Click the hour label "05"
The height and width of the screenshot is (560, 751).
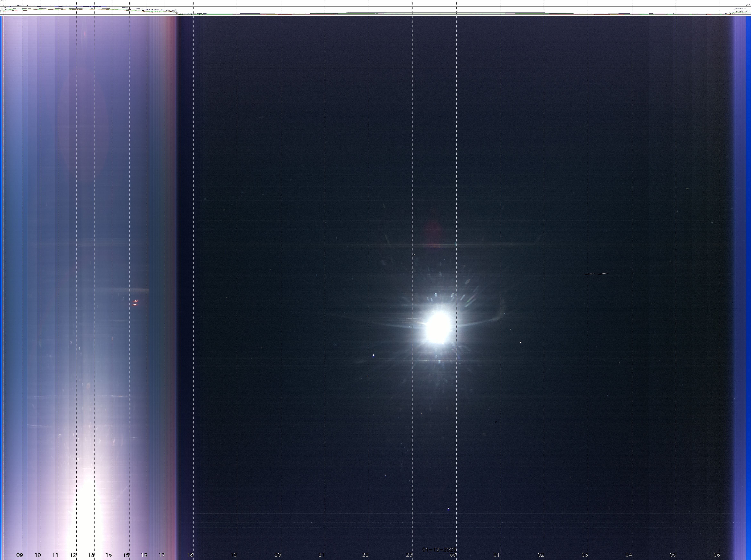click(x=673, y=555)
